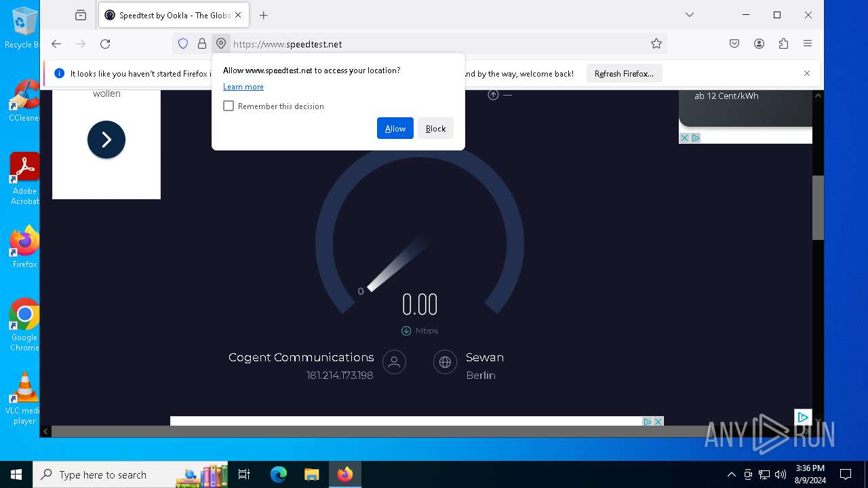Image resolution: width=868 pixels, height=488 pixels.
Task: Click the Type here to search box
Action: pyautogui.click(x=132, y=474)
